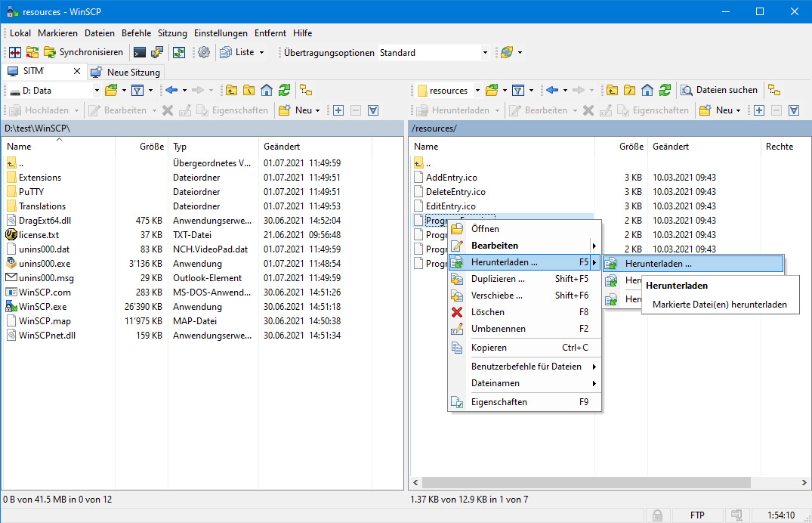This screenshot has width=812, height=523.
Task: Select DeleteEntry.ico in the remote file list
Action: click(x=455, y=192)
